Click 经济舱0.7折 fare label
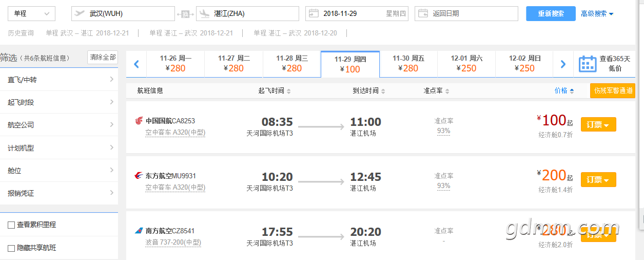This screenshot has height=260, width=644. tap(556, 135)
